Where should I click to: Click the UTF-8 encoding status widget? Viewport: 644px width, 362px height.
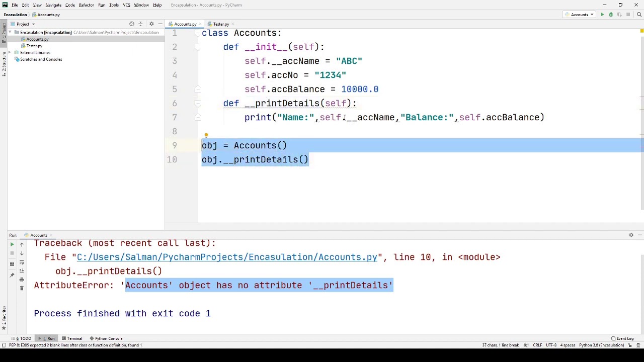(x=551, y=345)
